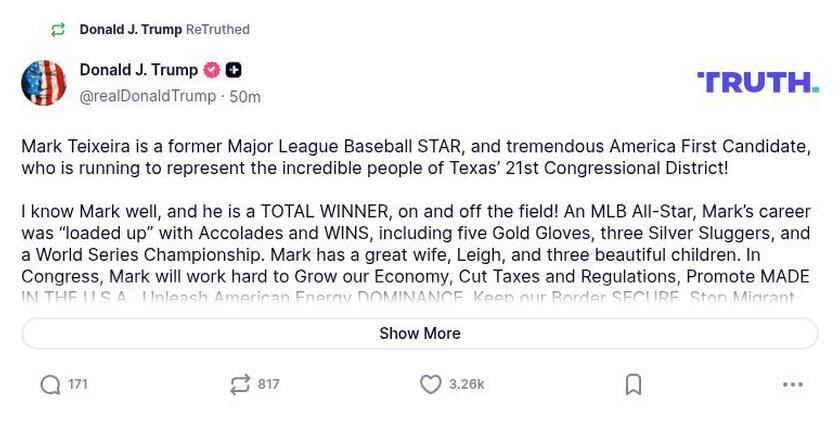Screen dimensions: 840x424
Task: Click the 3.26k likes count
Action: pyautogui.click(x=466, y=384)
